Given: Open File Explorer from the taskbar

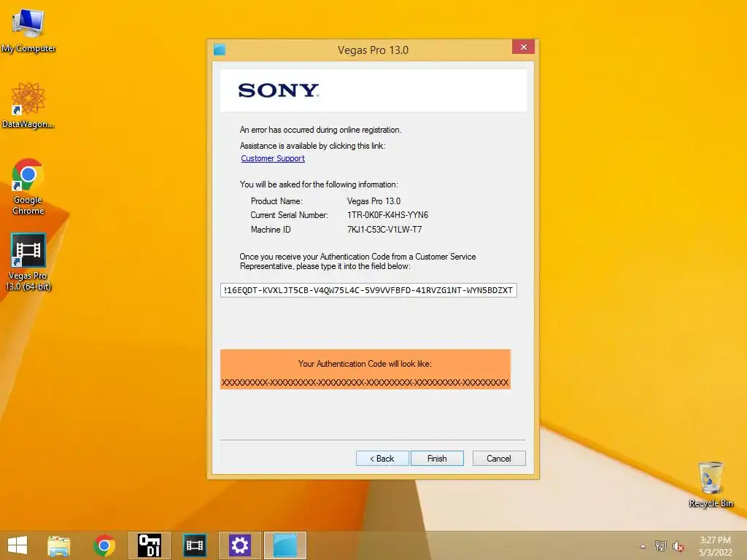Looking at the screenshot, I should click(58, 545).
